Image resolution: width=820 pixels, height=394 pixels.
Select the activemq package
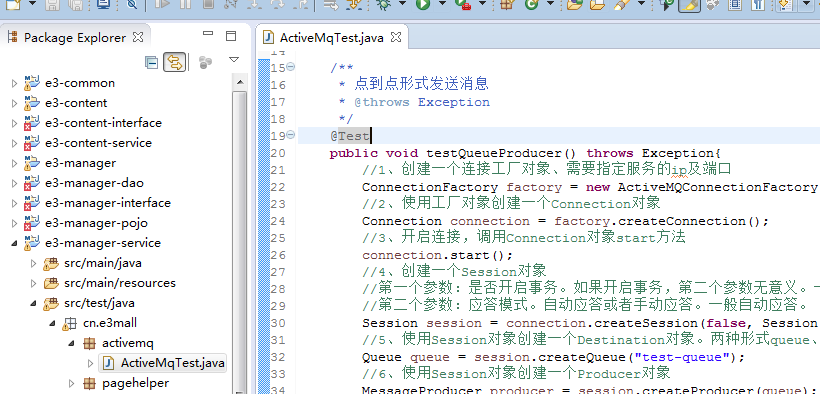(128, 343)
